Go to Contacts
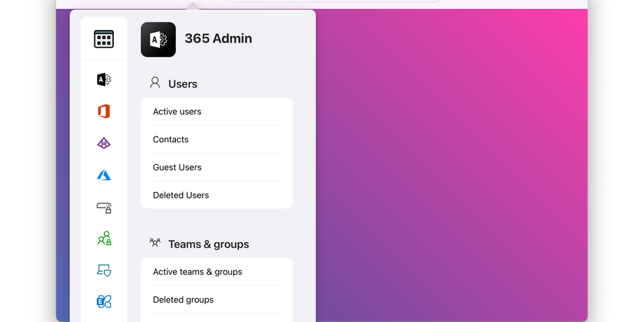Screen dimensions: 644x322 pos(170,140)
